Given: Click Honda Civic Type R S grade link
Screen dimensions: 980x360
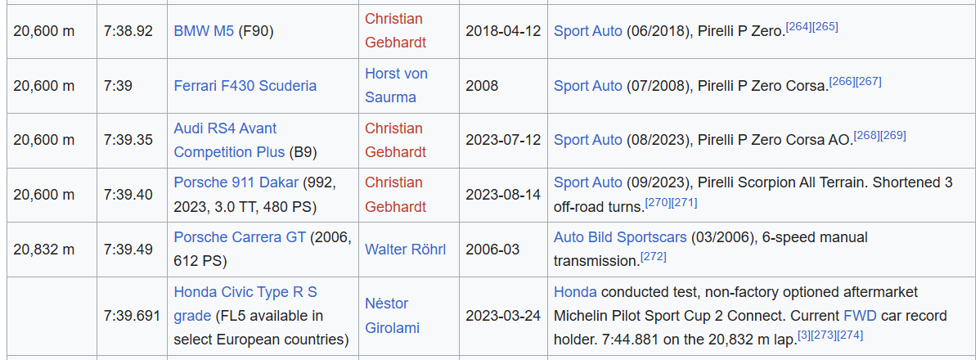Looking at the screenshot, I should pos(245,292).
